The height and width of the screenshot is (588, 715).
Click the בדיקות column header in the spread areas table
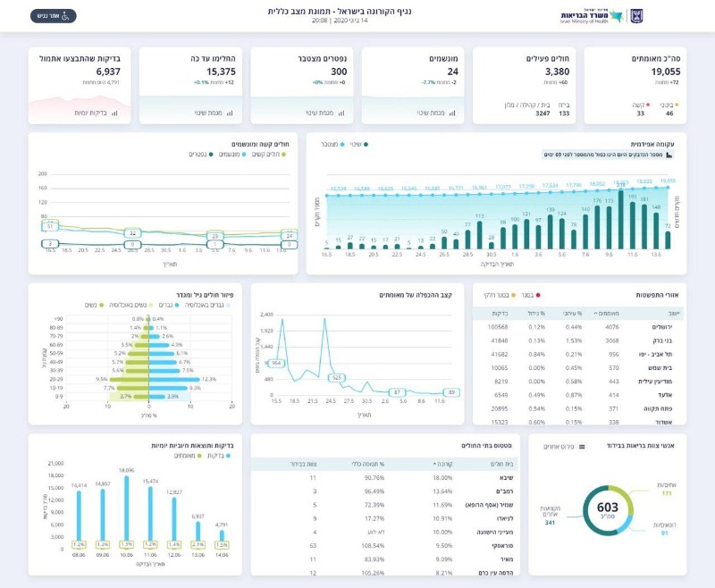(500, 314)
